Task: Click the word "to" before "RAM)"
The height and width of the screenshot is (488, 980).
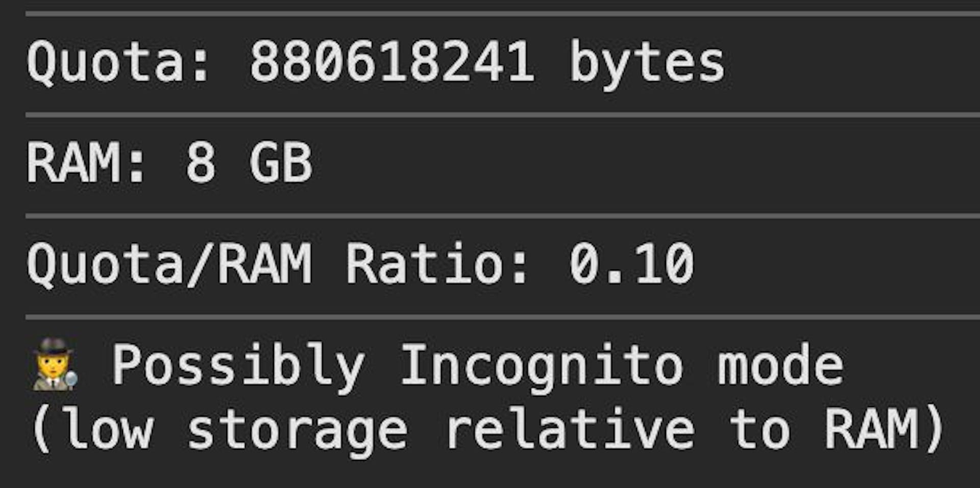Action: coord(759,429)
